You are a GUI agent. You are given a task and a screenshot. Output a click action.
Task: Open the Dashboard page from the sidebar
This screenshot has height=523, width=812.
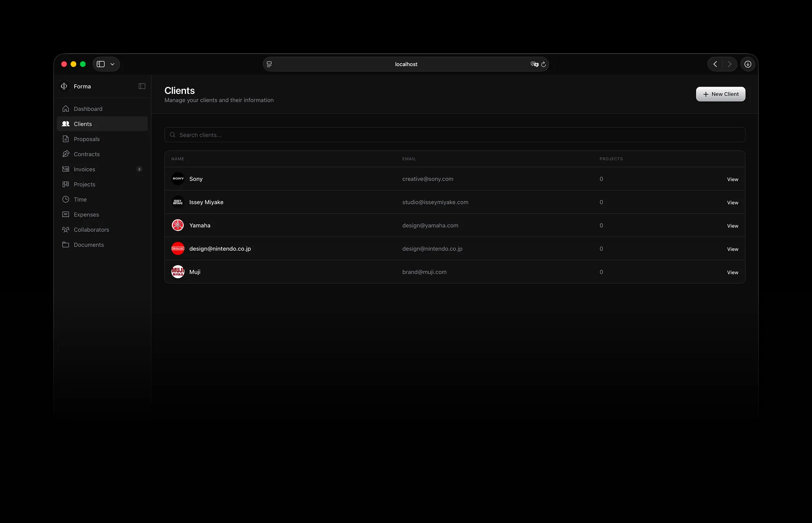[x=88, y=109]
